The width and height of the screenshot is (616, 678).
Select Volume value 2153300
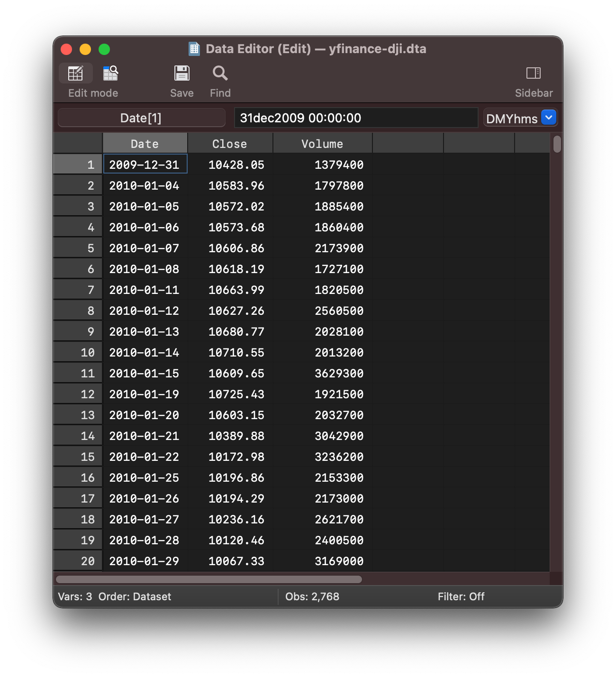[323, 477]
